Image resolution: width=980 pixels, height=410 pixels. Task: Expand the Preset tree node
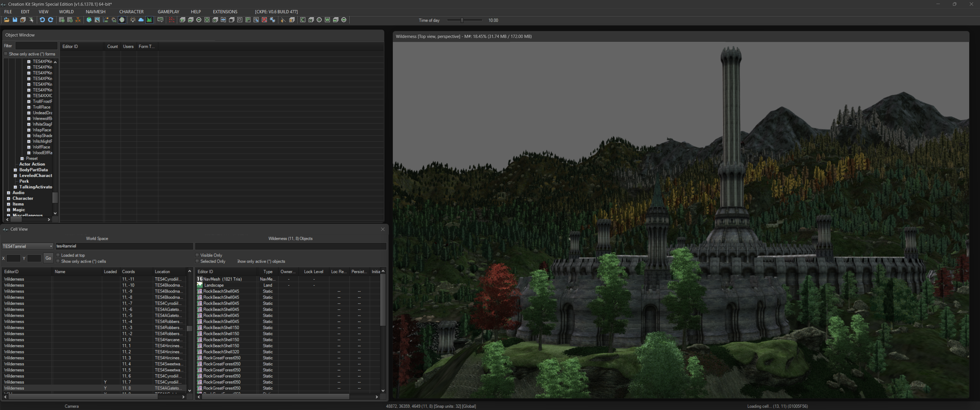point(22,158)
